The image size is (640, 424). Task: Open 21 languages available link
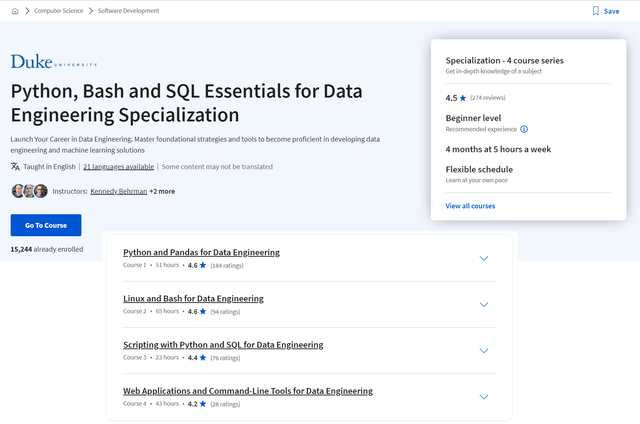[x=118, y=167]
